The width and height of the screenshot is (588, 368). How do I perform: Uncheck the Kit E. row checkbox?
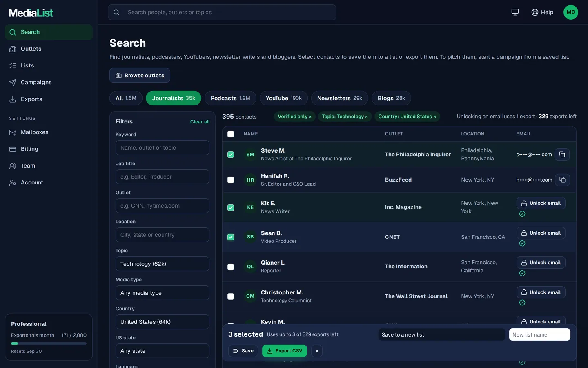point(231,207)
